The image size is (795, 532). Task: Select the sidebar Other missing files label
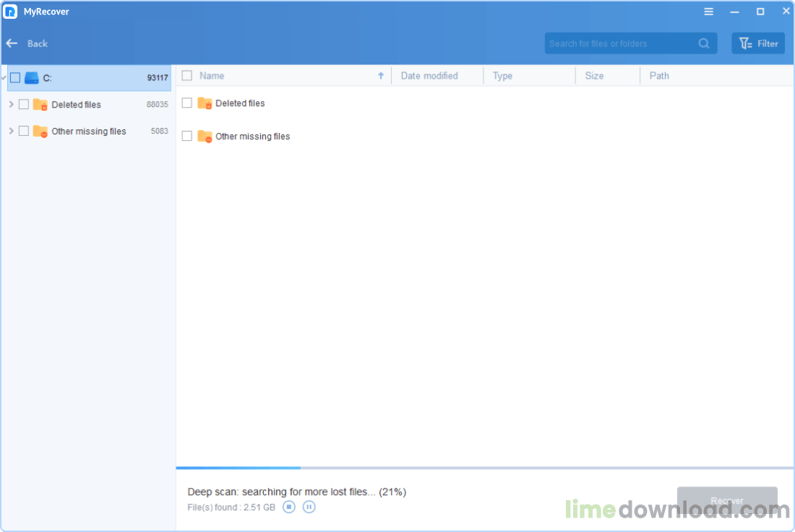coord(89,132)
